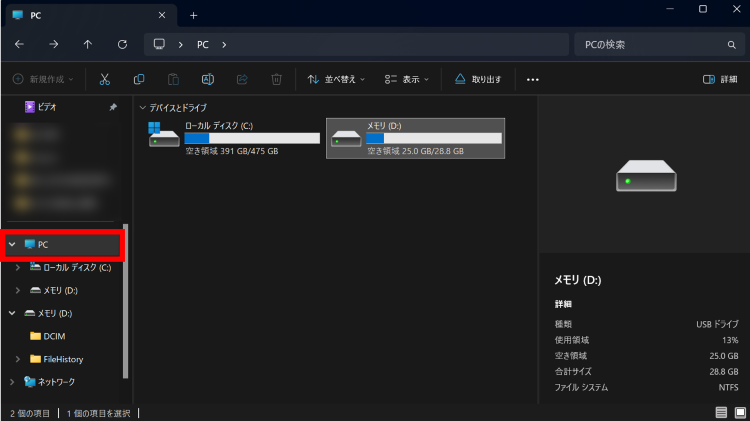Switch to details list view icon in status bar
750x421 pixels.
tap(721, 412)
